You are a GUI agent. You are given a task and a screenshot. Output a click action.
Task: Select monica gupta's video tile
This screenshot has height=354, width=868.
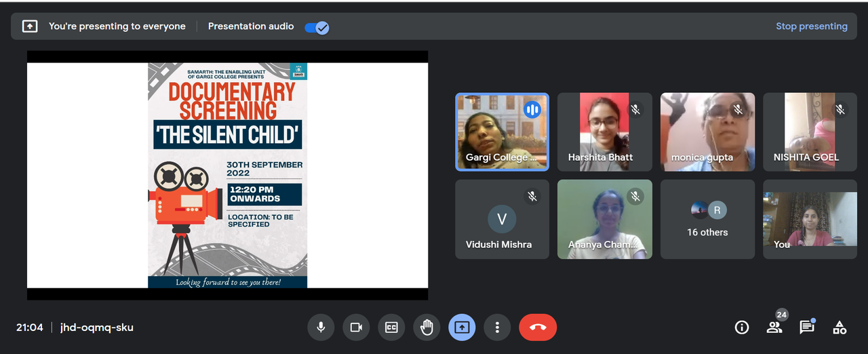(x=707, y=132)
